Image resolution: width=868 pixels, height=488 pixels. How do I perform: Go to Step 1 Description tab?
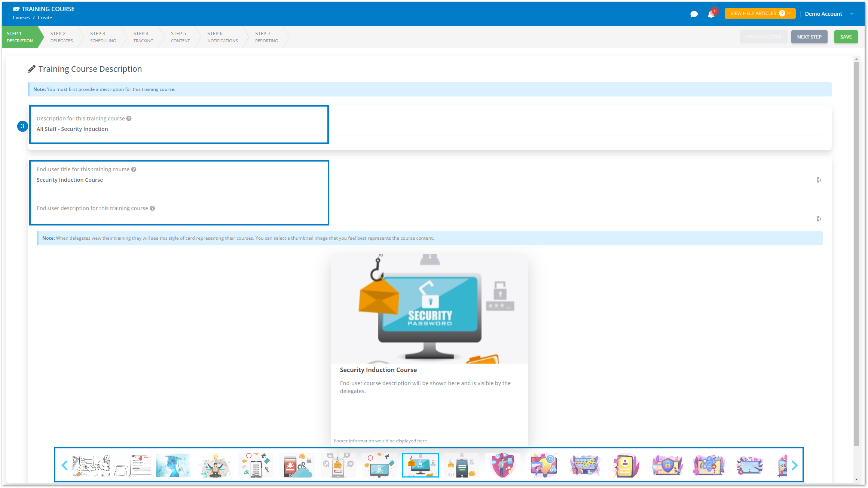20,37
